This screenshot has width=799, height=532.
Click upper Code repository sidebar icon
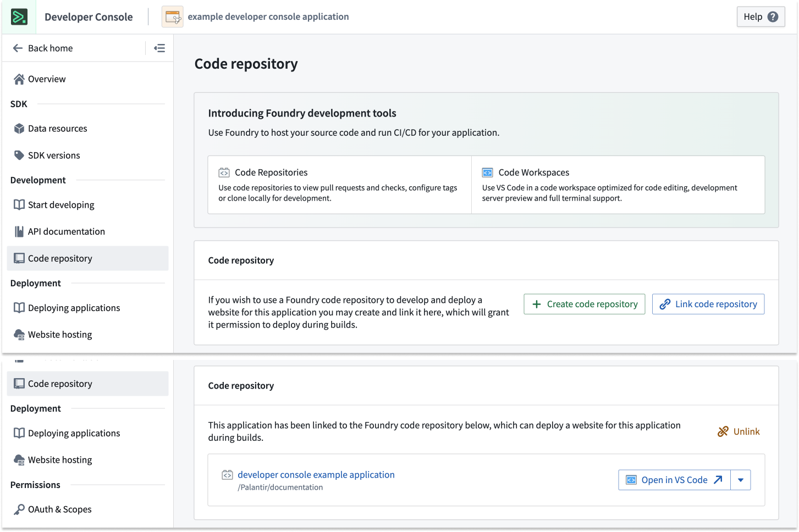(19, 258)
